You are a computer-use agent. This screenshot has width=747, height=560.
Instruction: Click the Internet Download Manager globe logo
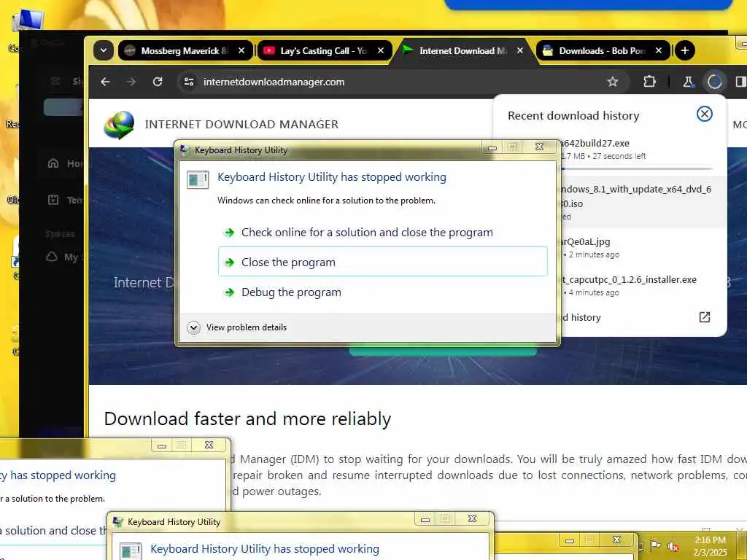[119, 124]
